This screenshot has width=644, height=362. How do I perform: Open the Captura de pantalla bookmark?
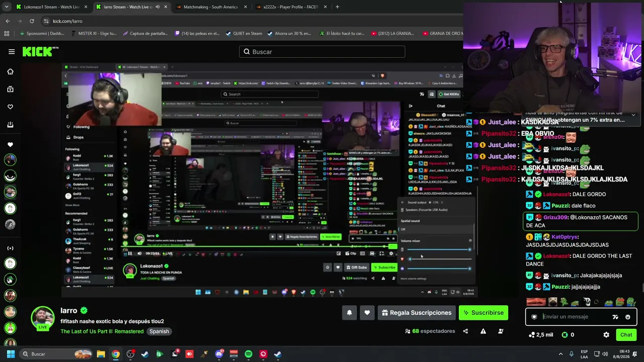coord(145,34)
